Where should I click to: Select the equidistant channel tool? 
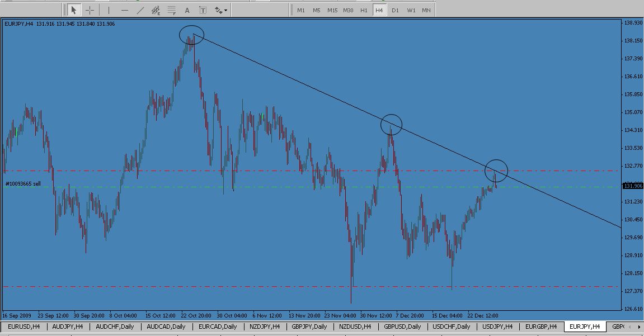[x=156, y=10]
